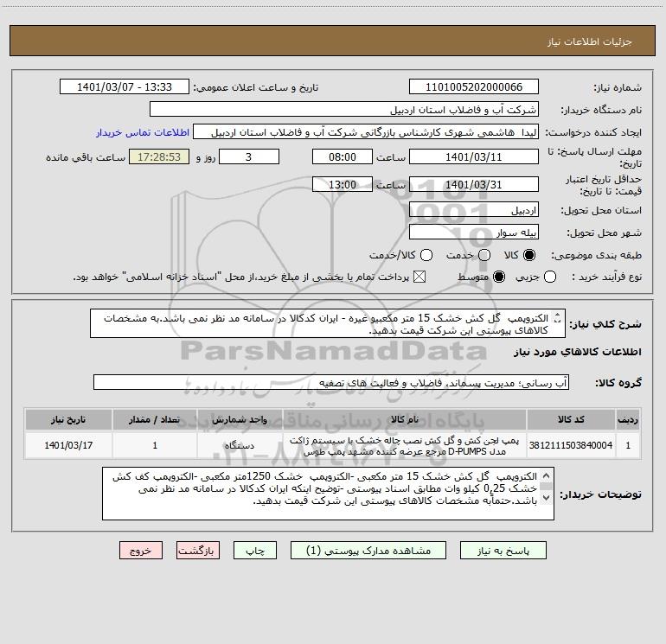This screenshot has width=666, height=644.
Task: Click product code 3812111503840004 cell
Action: 571,445
